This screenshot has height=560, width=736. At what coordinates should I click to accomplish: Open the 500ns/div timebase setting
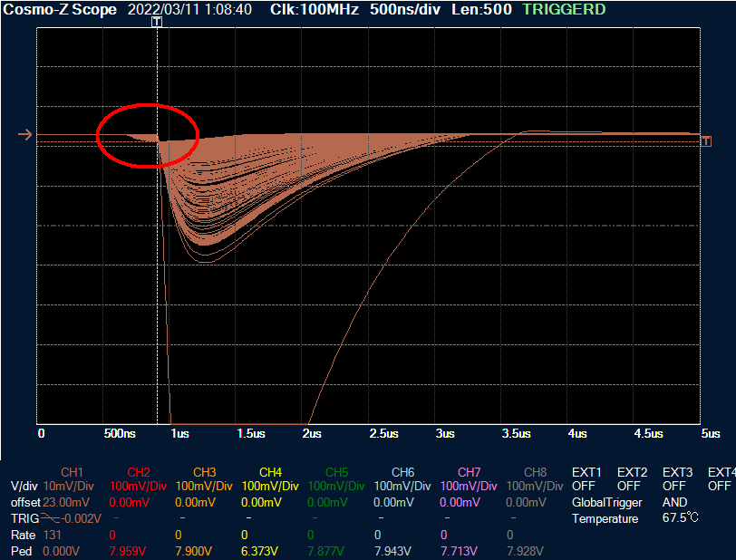(411, 10)
